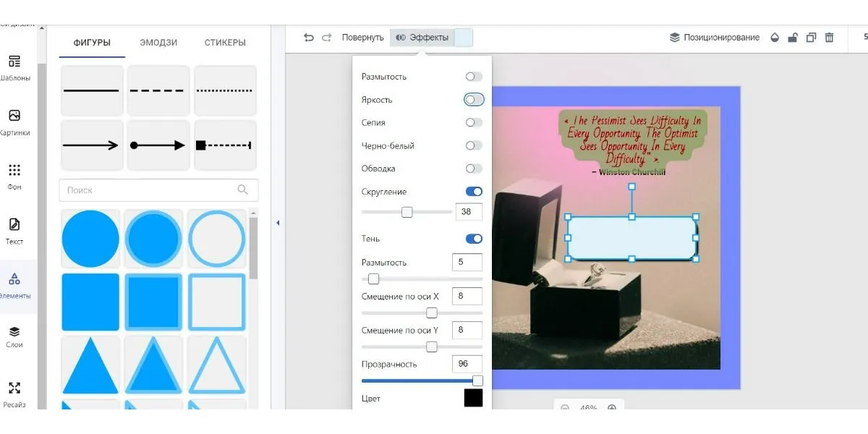Zoom out with the minus icon

point(565,408)
